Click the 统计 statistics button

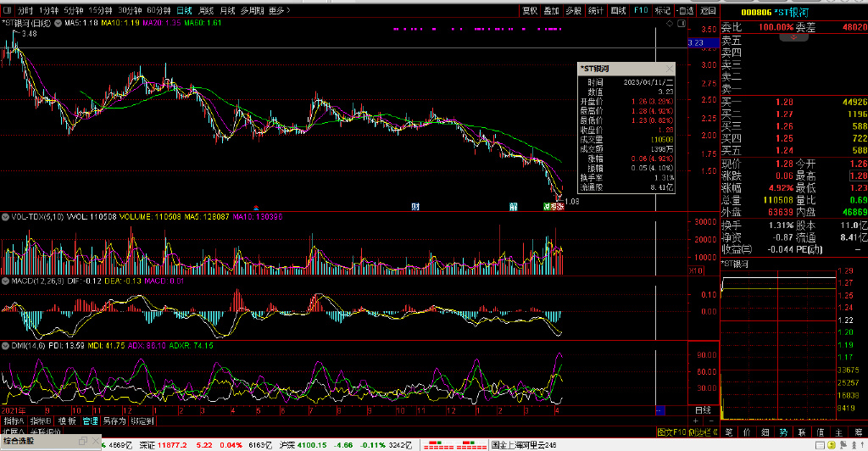pyautogui.click(x=596, y=10)
